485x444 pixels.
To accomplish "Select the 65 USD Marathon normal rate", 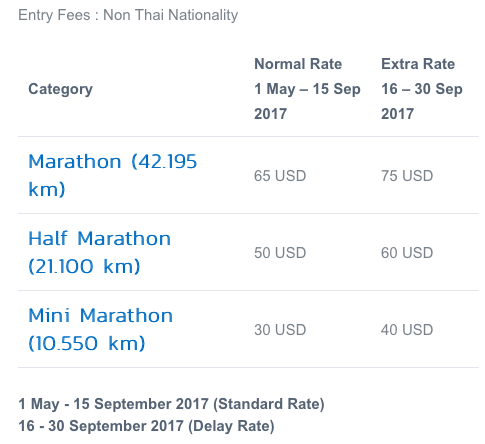I will (280, 176).
